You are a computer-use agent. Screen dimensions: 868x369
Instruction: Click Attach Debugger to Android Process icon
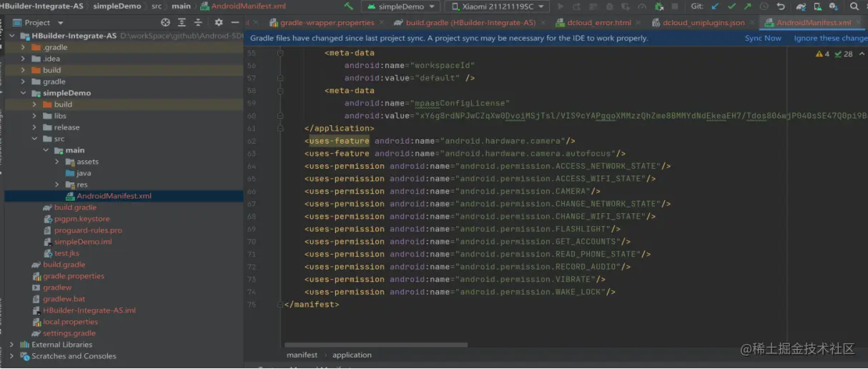tap(658, 6)
